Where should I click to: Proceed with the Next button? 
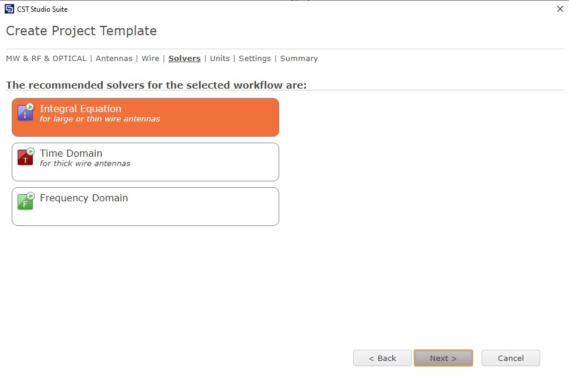[443, 358]
